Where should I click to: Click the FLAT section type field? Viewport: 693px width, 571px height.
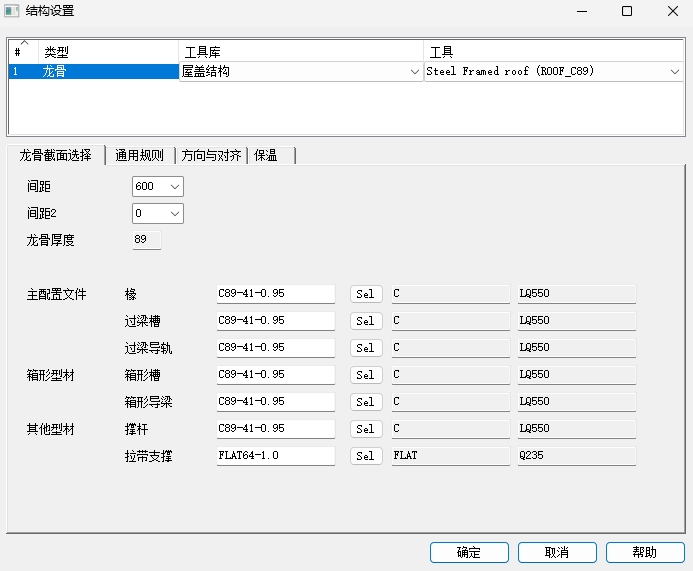(451, 456)
